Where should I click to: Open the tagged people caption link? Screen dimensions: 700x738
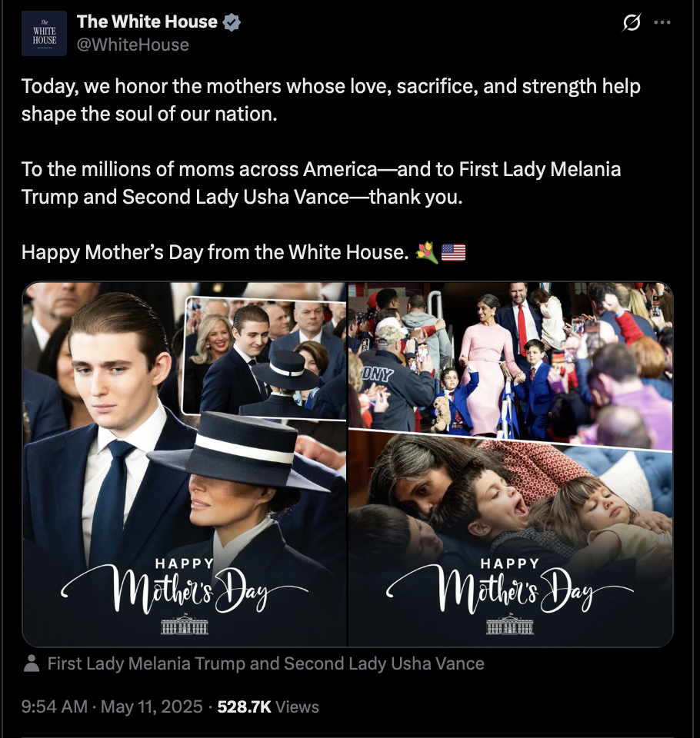265,663
